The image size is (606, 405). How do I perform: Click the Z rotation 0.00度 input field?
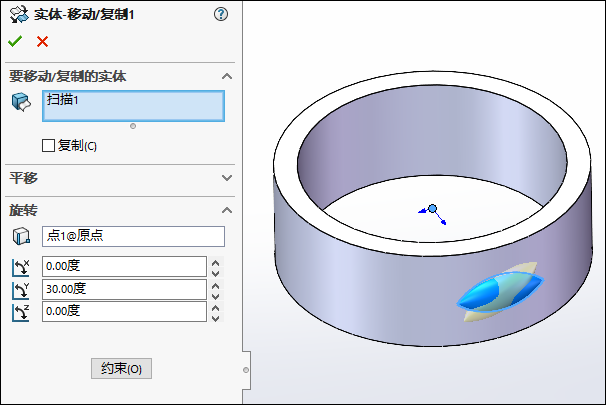[x=124, y=311]
